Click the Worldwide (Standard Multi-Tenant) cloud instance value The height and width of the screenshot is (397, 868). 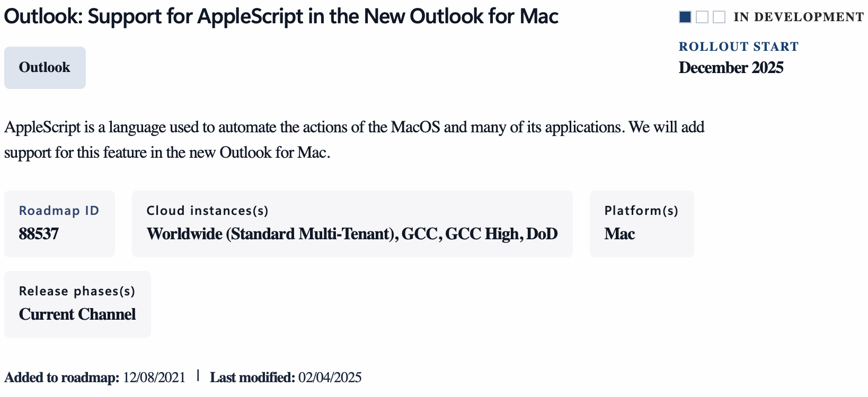point(272,234)
